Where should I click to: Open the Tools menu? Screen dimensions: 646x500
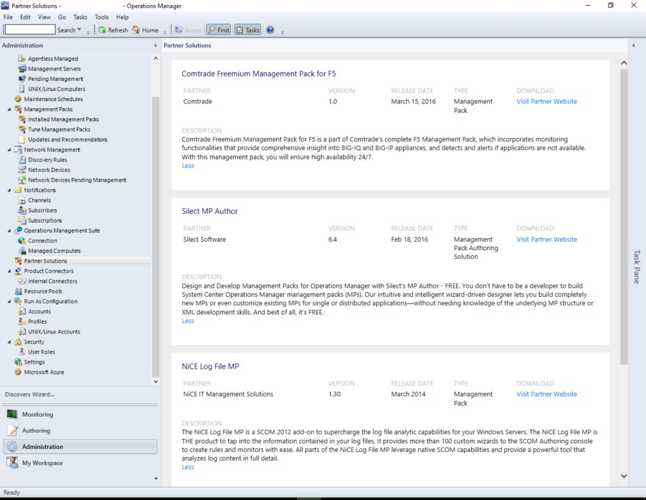(x=102, y=17)
